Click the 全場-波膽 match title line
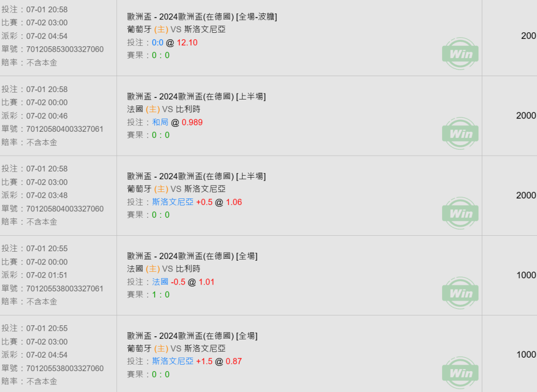This screenshot has height=392, width=537. pos(202,16)
